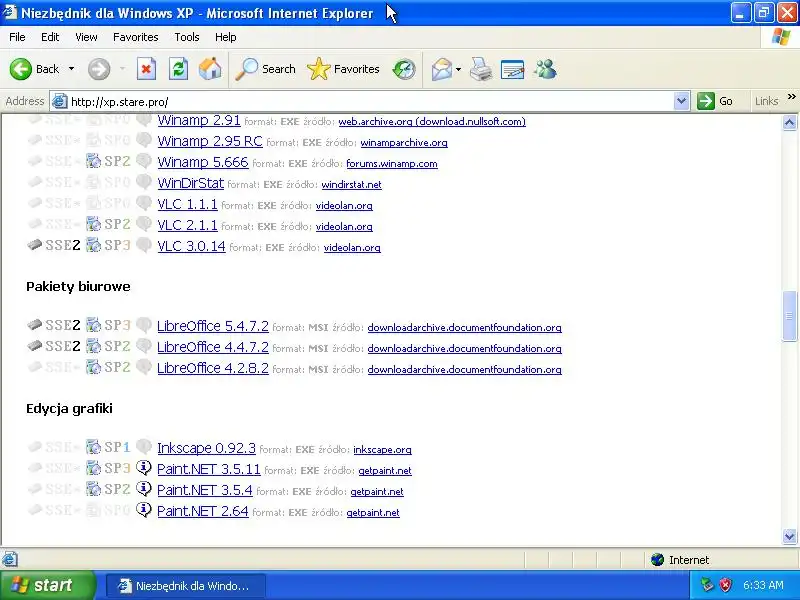Click the info icon beside Paint.NET 3.5.4
The width and height of the screenshot is (800, 600).
pyautogui.click(x=144, y=488)
